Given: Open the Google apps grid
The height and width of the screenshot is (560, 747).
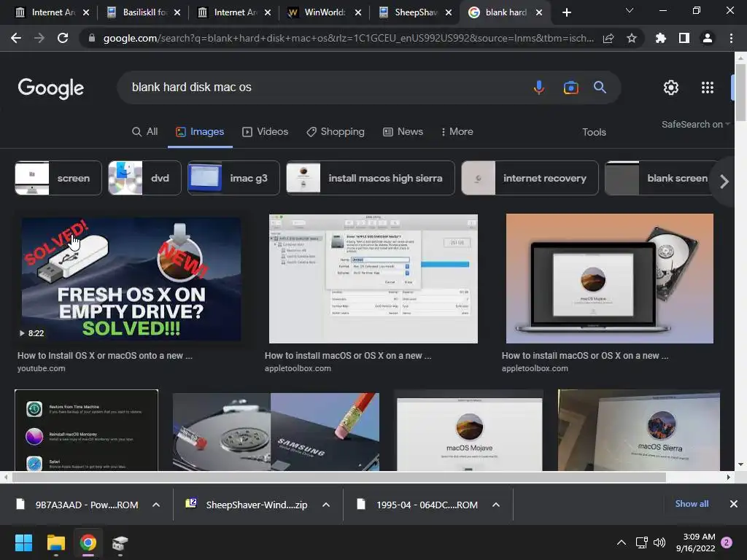Looking at the screenshot, I should (x=708, y=87).
